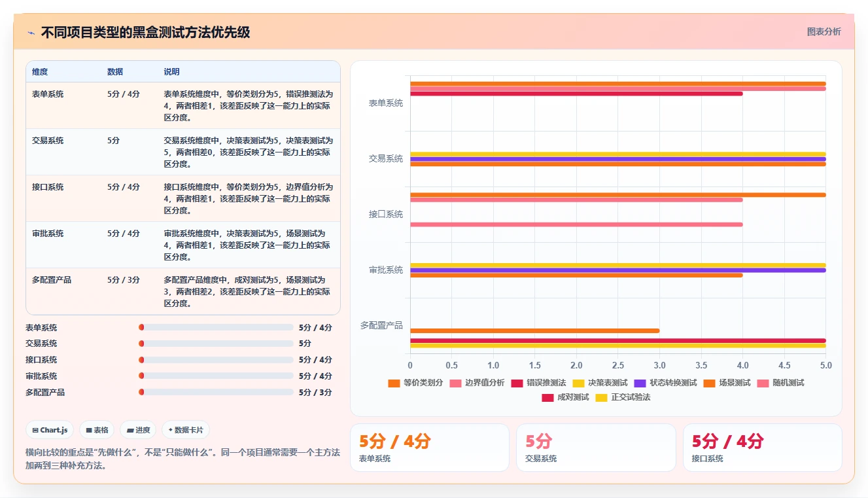Click the 说明 column header
Image resolution: width=868 pixels, height=498 pixels.
[x=171, y=72]
